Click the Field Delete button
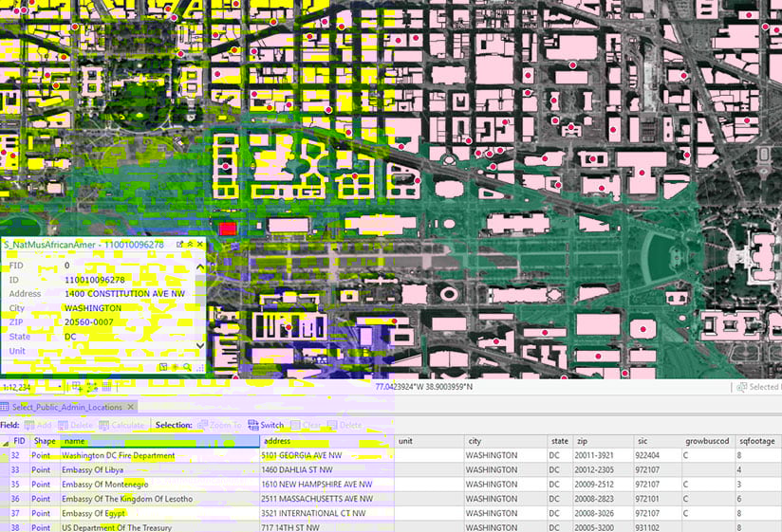This screenshot has height=532, width=782. coord(75,425)
